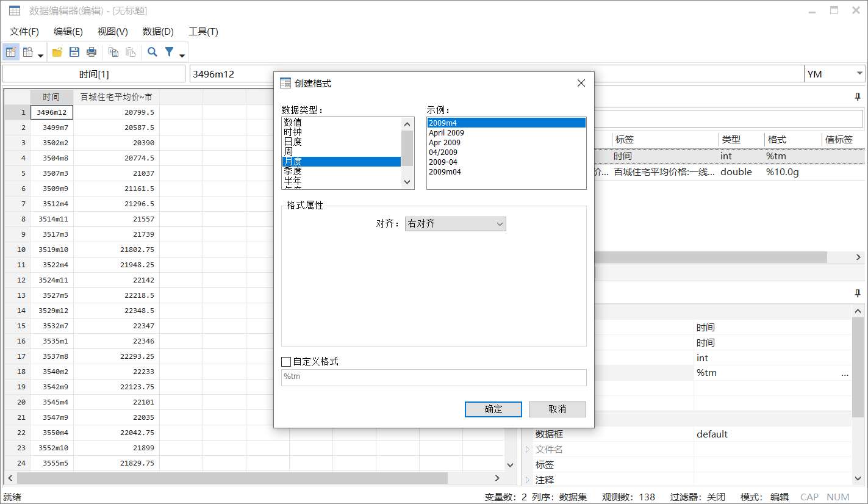Choose the 04/2009 example format

506,152
